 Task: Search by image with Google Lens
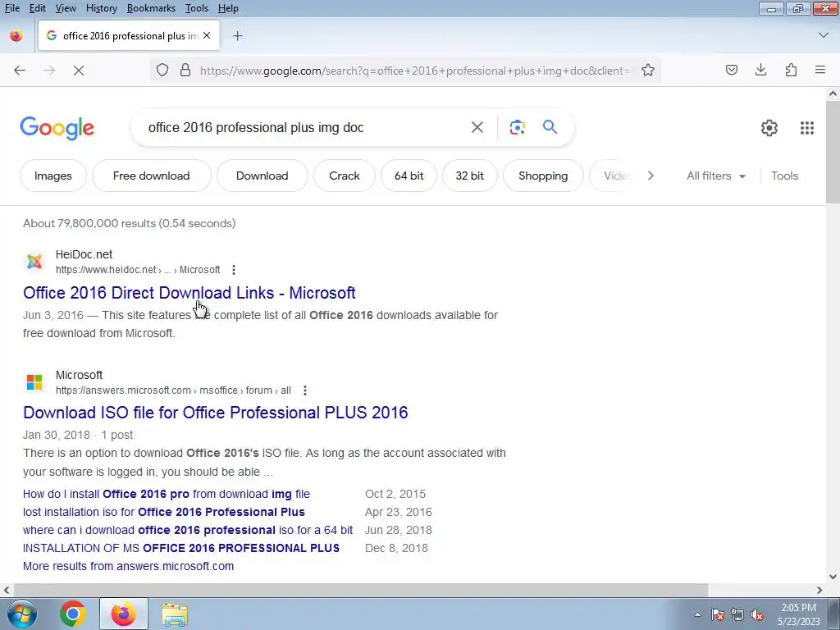pos(517,127)
